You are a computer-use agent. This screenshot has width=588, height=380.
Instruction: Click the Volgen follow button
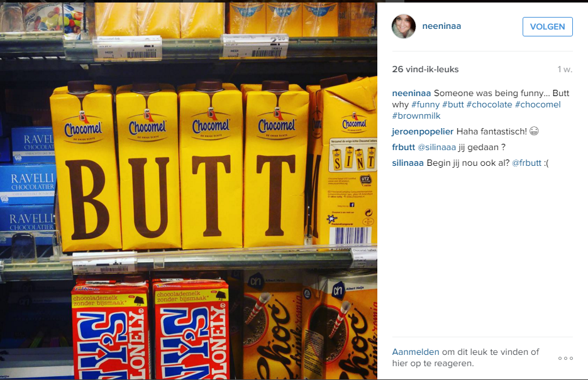(x=548, y=26)
